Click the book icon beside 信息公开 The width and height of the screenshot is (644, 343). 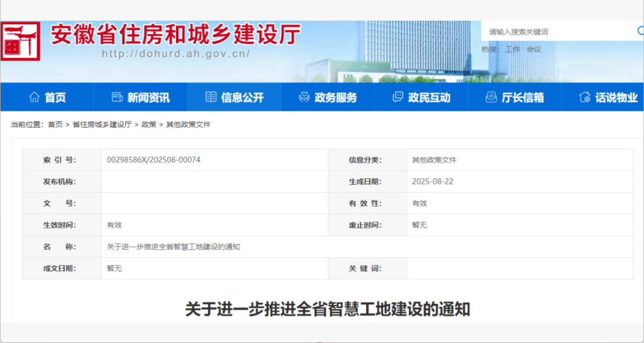pos(211,97)
